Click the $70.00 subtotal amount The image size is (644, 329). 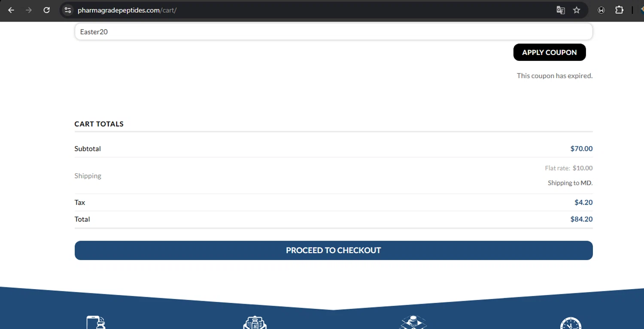581,149
